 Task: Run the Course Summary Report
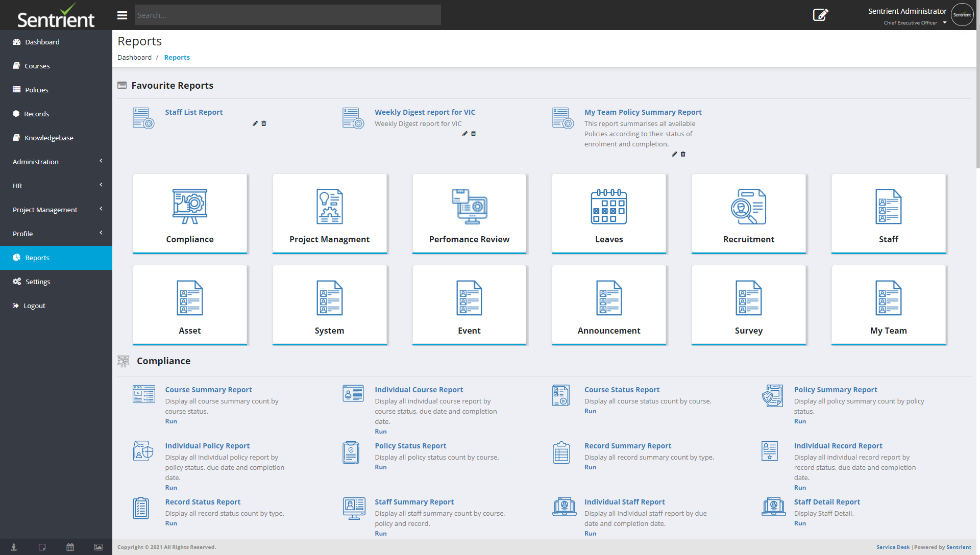point(171,421)
